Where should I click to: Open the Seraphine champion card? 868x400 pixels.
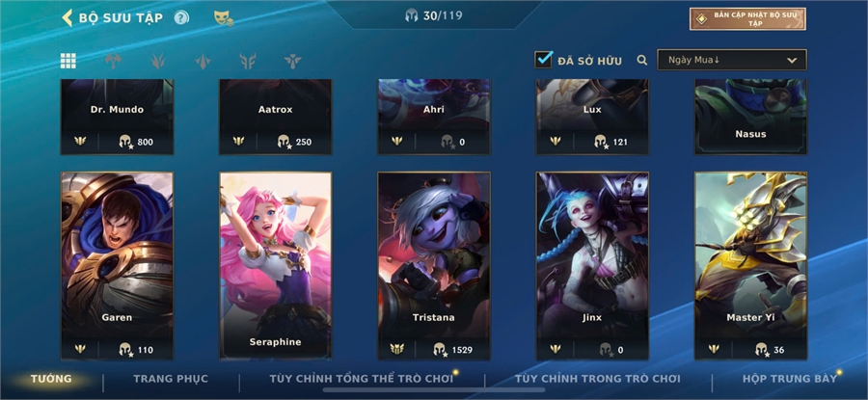tap(275, 266)
